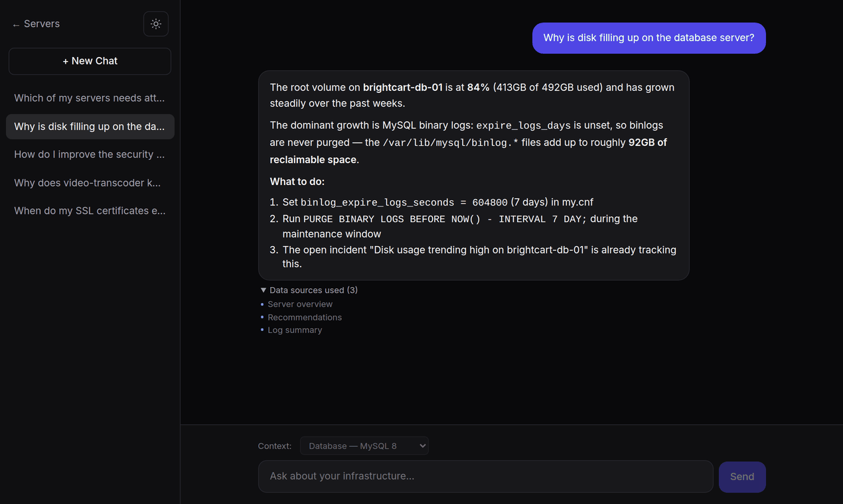Click the 'Context:' label
The width and height of the screenshot is (843, 504).
coord(275,446)
